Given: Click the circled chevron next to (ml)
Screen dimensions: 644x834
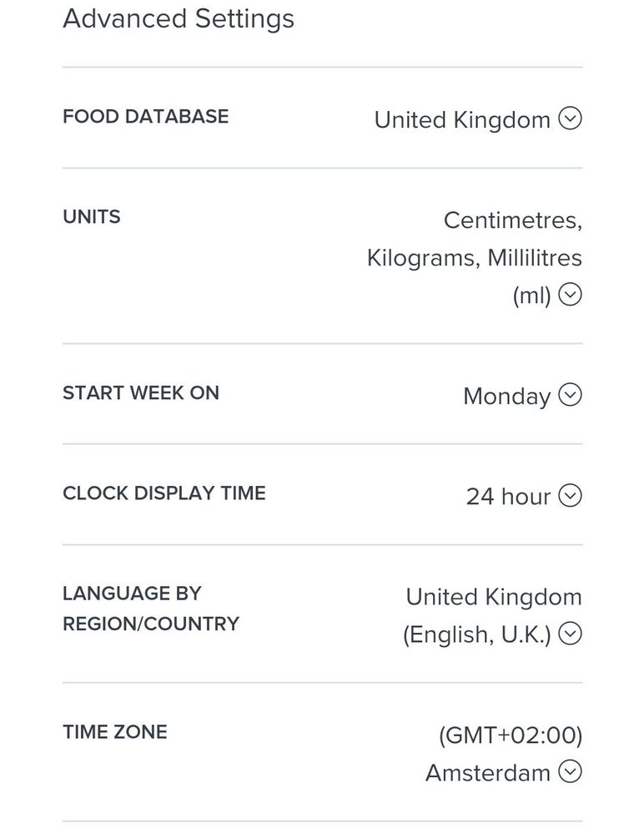Looking at the screenshot, I should [x=570, y=295].
